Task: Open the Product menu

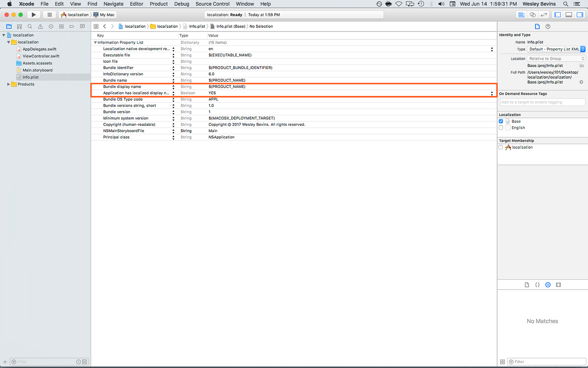Action: coord(158,4)
